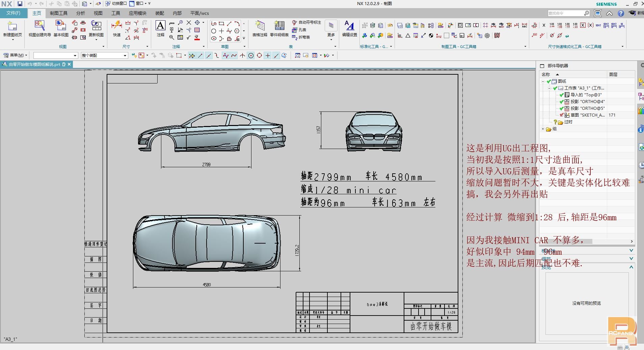Click the parenthesized X reference dimension icon
Viewport: 644px width, 350px height.
pos(590,25)
